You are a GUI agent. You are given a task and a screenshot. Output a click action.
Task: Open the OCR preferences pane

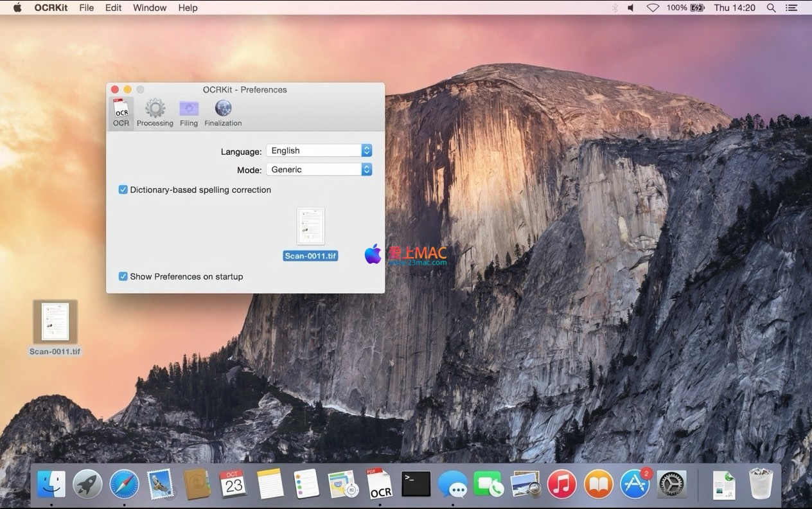(121, 112)
